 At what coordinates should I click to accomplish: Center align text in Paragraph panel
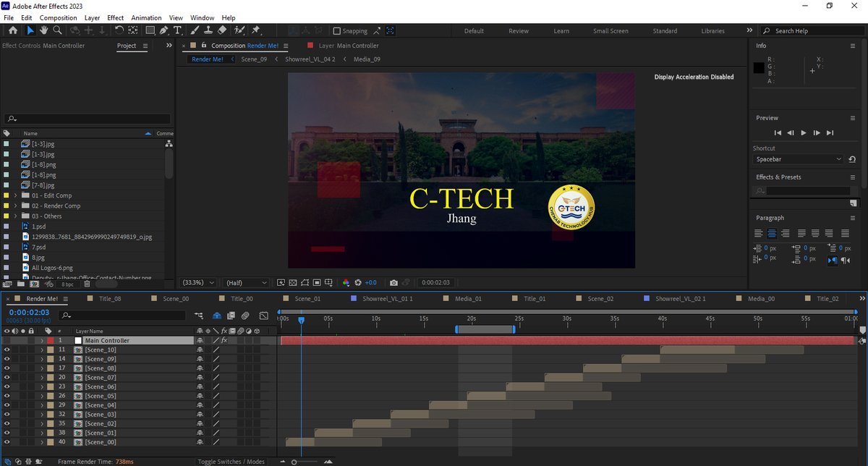pyautogui.click(x=773, y=233)
